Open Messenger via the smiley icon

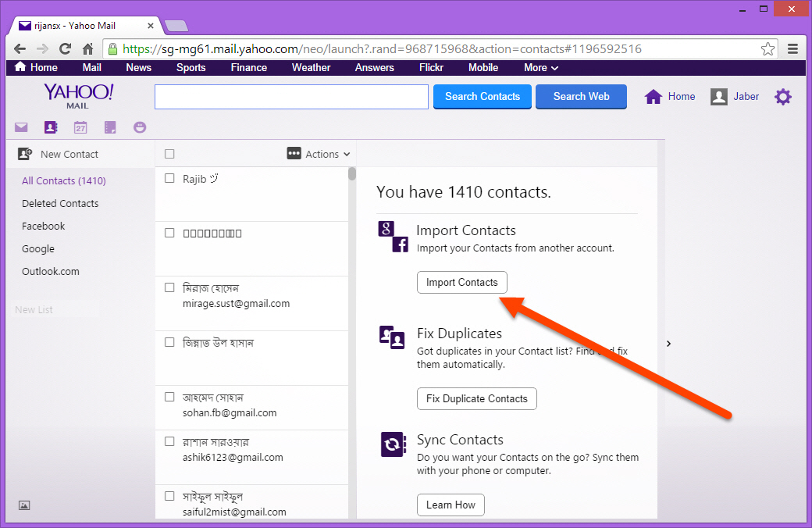tap(139, 127)
